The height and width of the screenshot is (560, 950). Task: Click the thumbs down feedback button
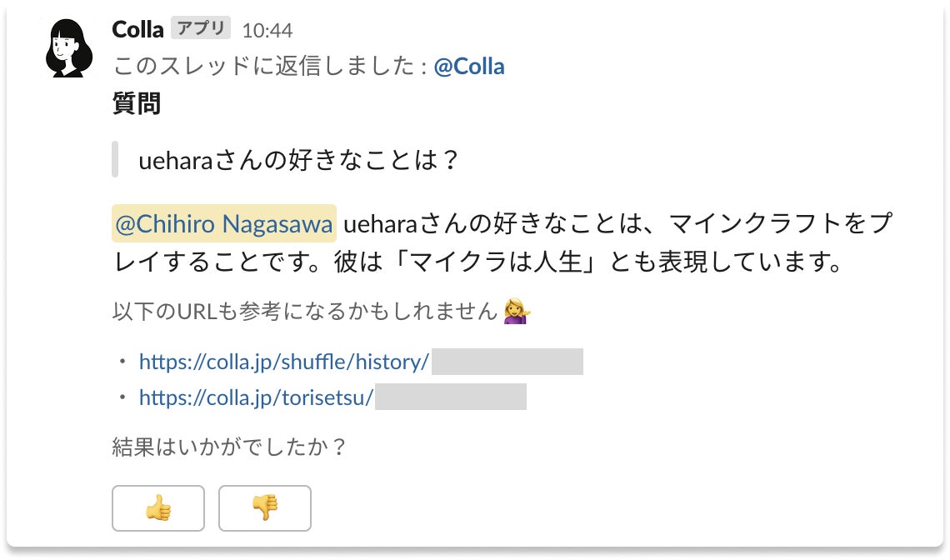pos(265,508)
